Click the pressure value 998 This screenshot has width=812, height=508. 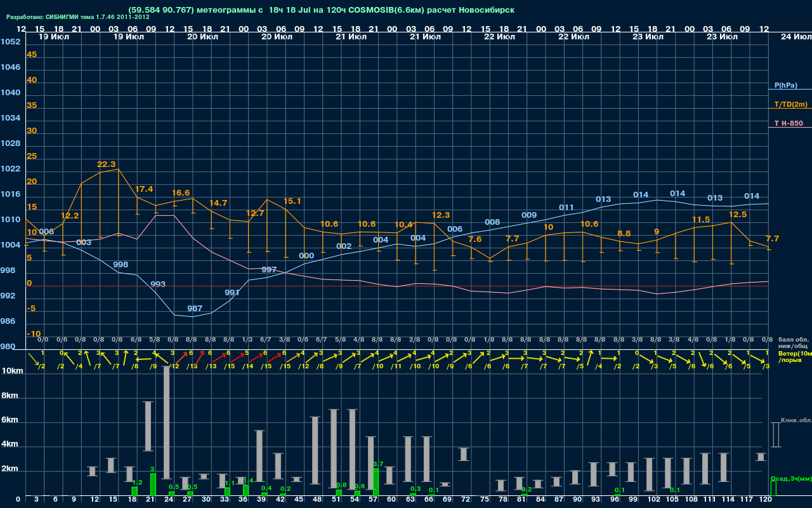click(121, 264)
